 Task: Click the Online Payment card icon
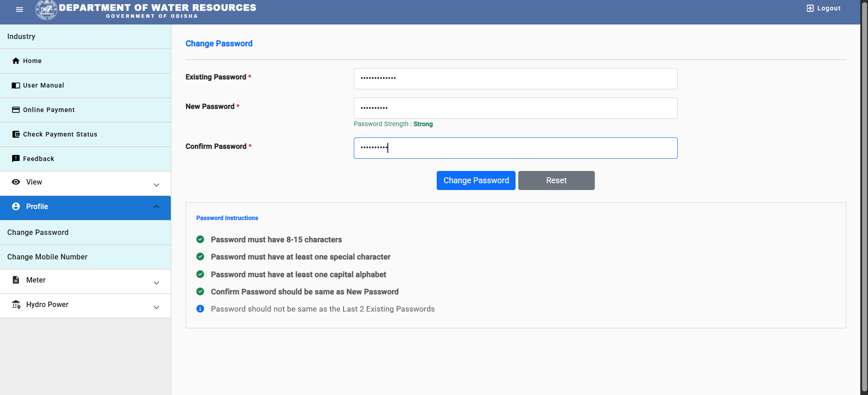coord(16,110)
